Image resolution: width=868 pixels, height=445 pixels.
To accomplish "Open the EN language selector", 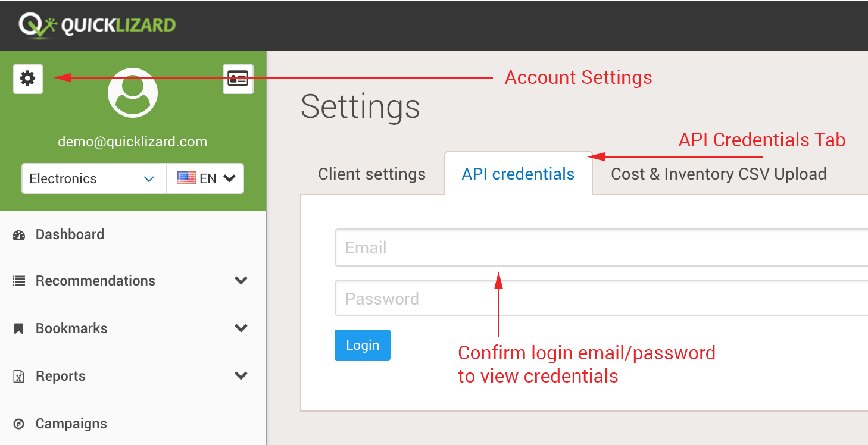I will 205,178.
